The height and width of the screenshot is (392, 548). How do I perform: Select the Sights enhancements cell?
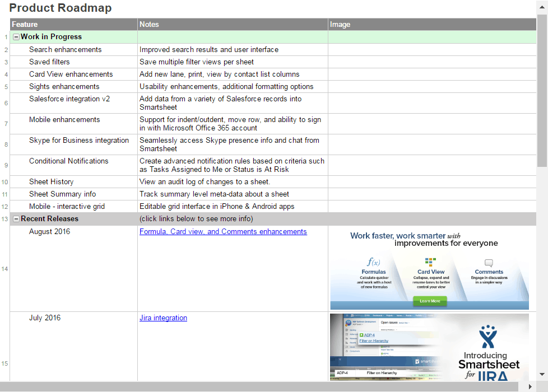tap(74, 86)
